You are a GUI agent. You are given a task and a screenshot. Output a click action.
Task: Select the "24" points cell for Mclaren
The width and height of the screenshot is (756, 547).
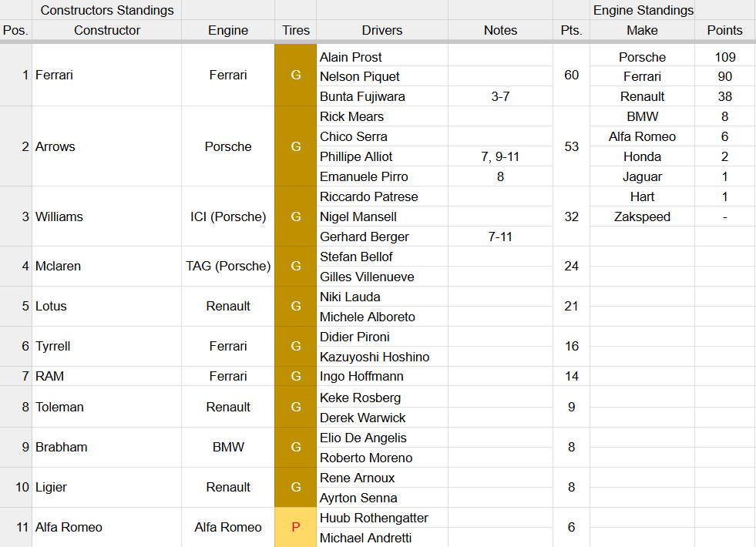click(571, 266)
